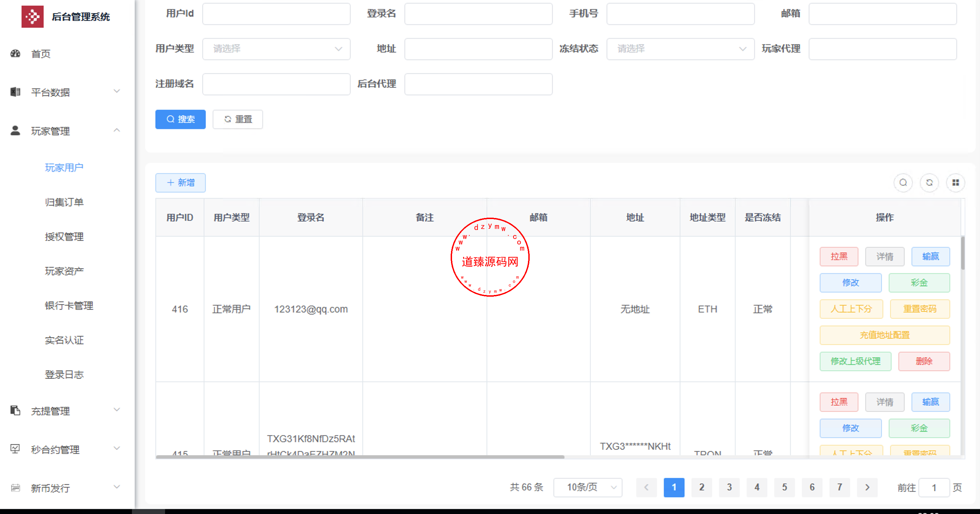Open the 用户类型 dropdown
This screenshot has height=514, width=980.
point(276,49)
